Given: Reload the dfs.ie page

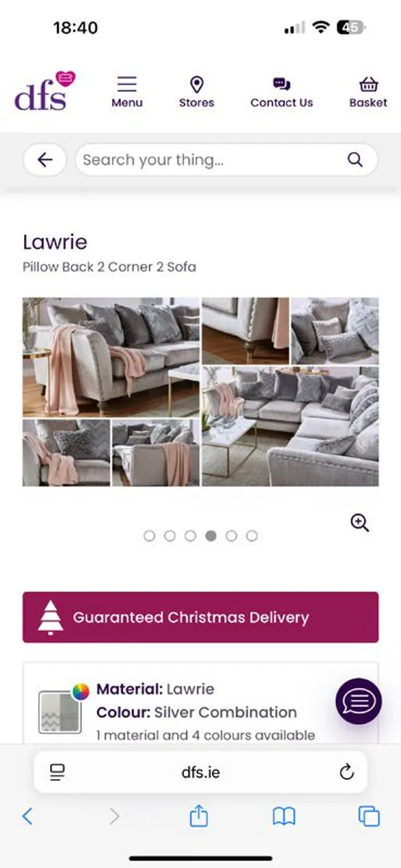Looking at the screenshot, I should (347, 772).
